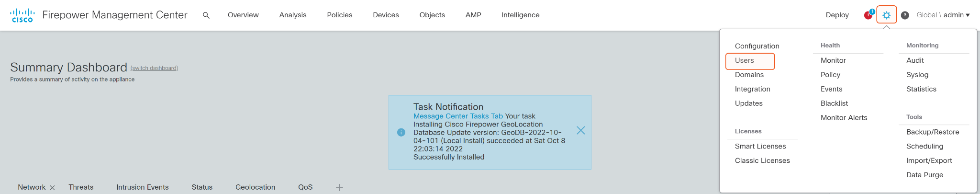Open the Devices menu
The width and height of the screenshot is (980, 194).
386,15
